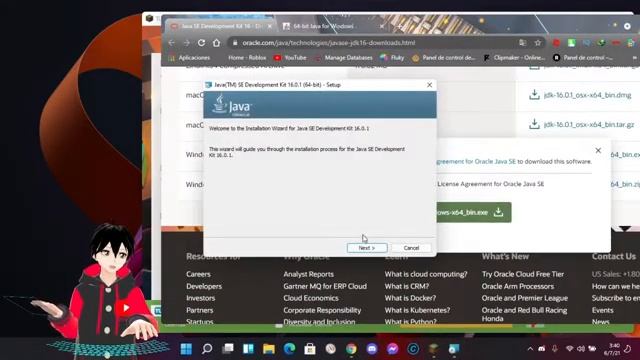Open the Cloud Economics footer link
Screen dimensions: 640x360
pyautogui.click(x=311, y=298)
